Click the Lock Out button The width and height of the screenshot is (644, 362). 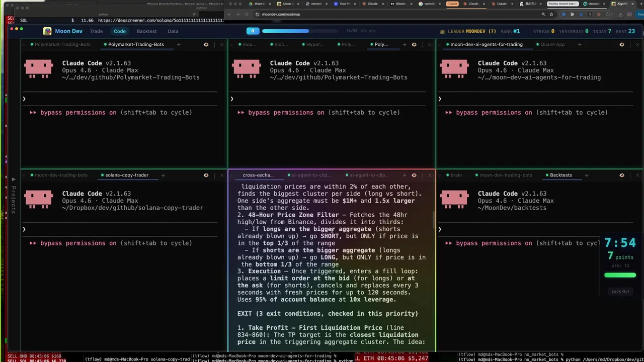pyautogui.click(x=620, y=292)
